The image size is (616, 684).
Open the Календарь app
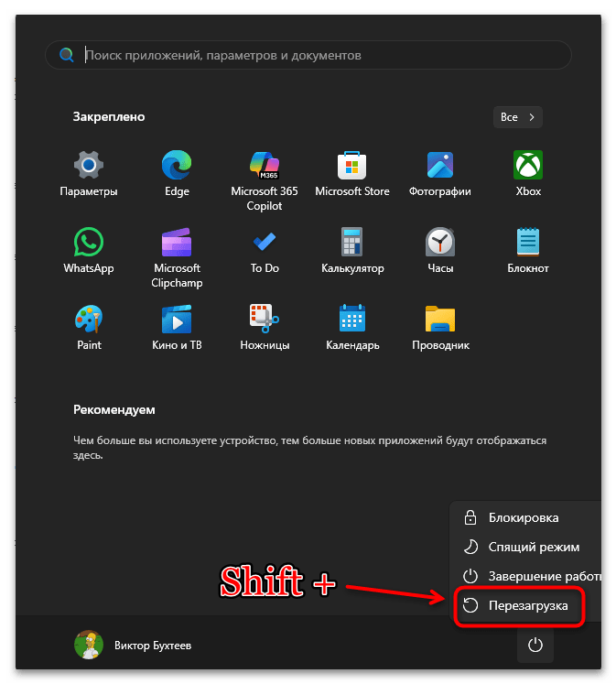(352, 327)
